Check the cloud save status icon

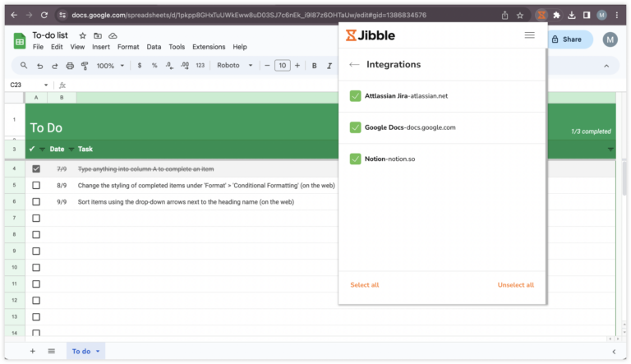point(113,36)
